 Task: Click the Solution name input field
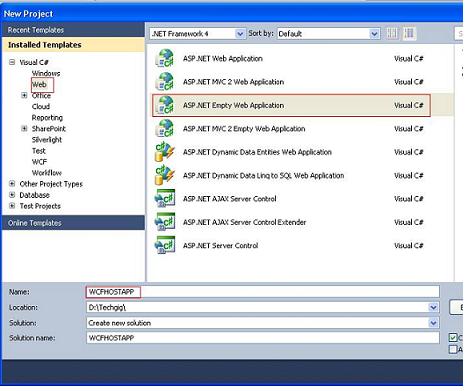point(263,338)
